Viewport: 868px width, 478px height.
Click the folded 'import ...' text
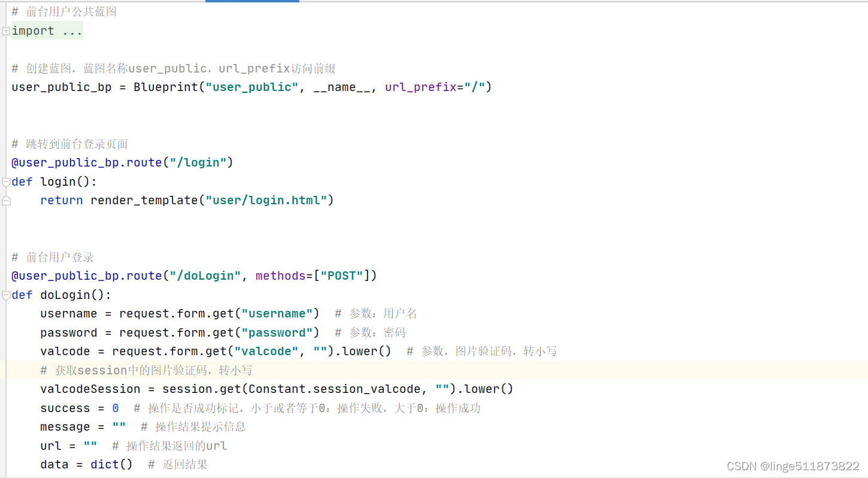[x=47, y=31]
